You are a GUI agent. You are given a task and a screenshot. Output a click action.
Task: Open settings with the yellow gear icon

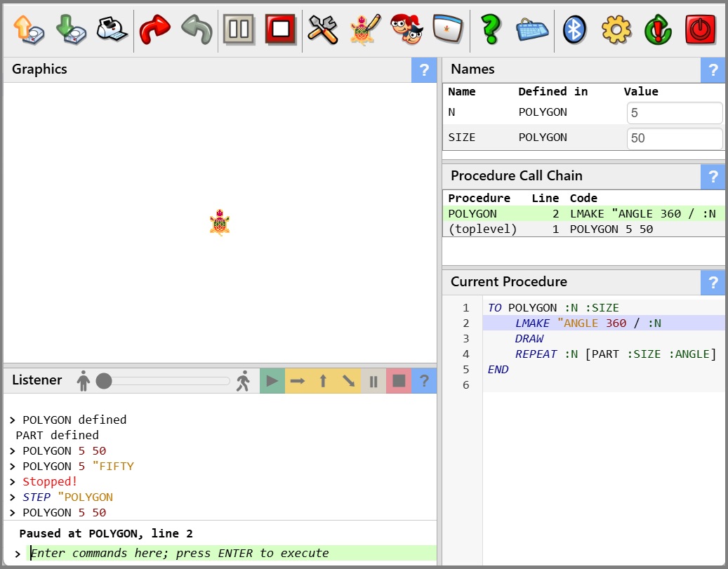616,29
